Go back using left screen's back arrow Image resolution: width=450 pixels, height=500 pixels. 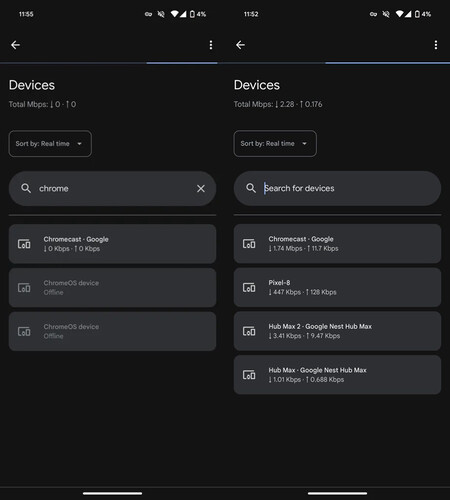(x=15, y=45)
